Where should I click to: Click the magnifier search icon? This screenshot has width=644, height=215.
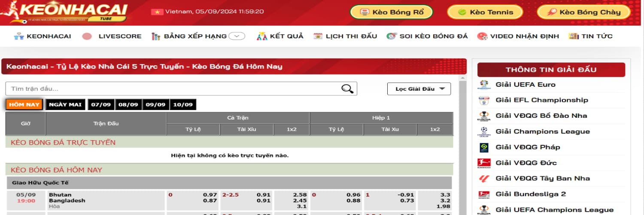pyautogui.click(x=347, y=89)
